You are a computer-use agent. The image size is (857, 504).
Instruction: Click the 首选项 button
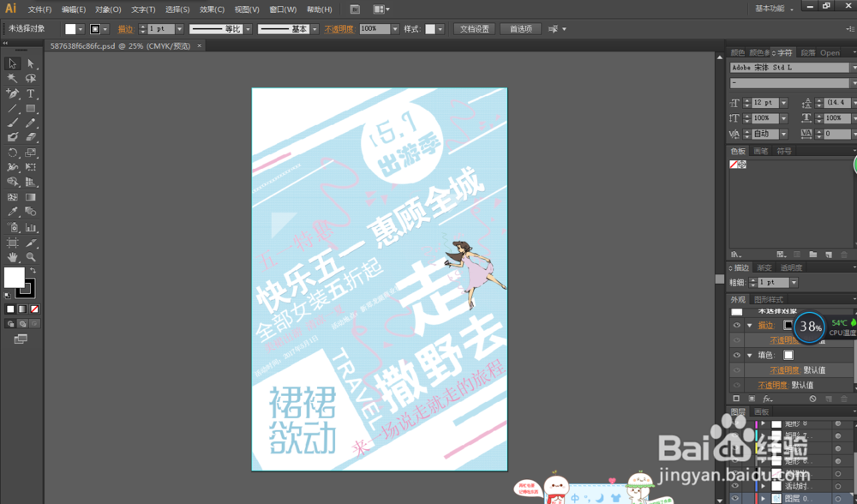pos(520,29)
